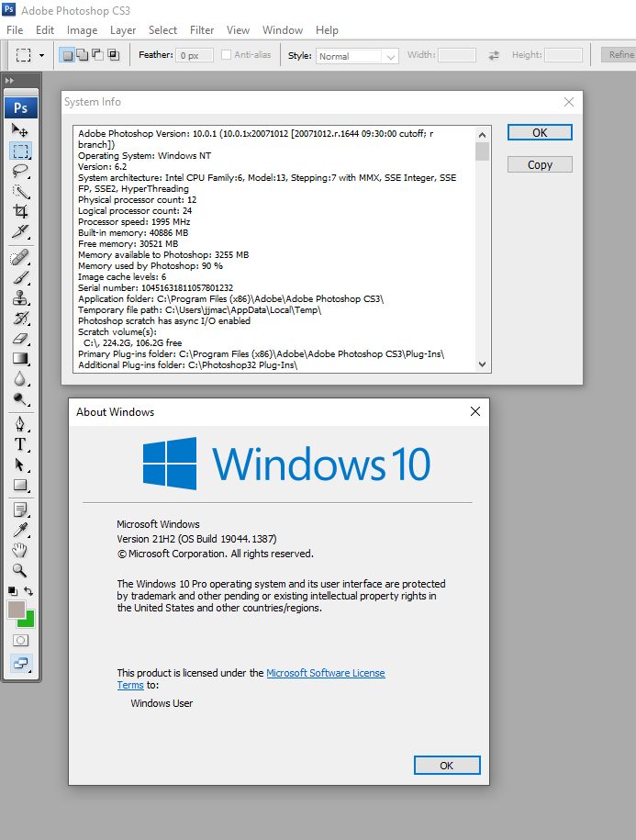Select the Dodge tool

(20, 399)
